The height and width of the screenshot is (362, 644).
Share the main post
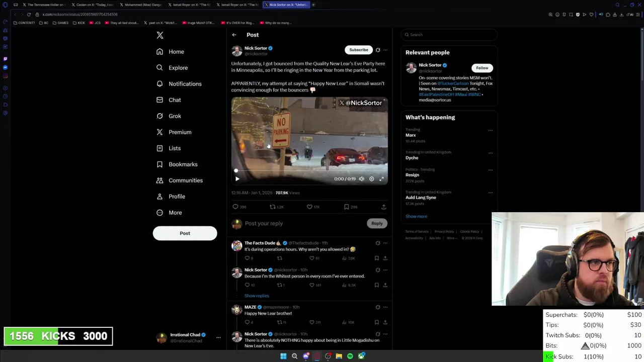(383, 207)
